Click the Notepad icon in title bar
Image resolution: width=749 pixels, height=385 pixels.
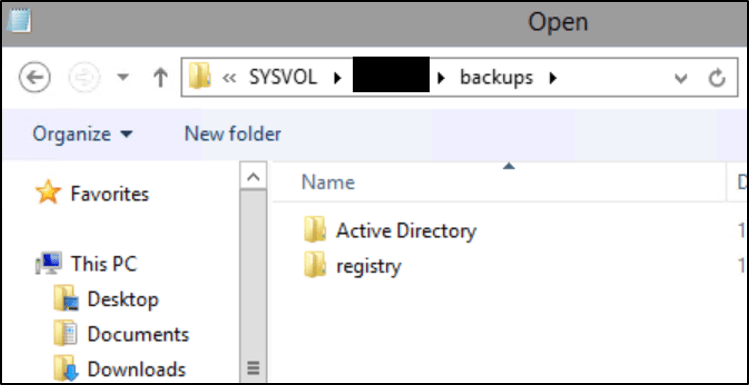(x=19, y=21)
